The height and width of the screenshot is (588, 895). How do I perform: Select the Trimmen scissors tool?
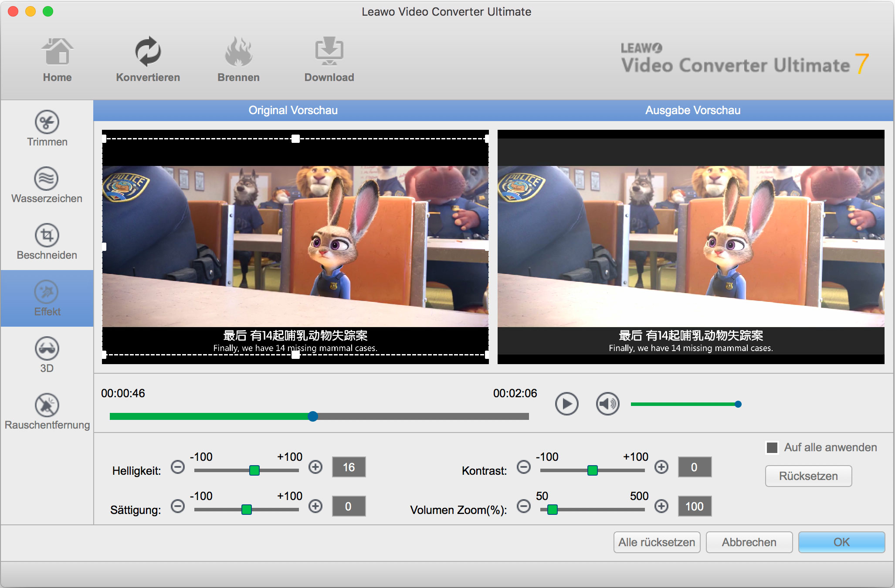tap(47, 128)
